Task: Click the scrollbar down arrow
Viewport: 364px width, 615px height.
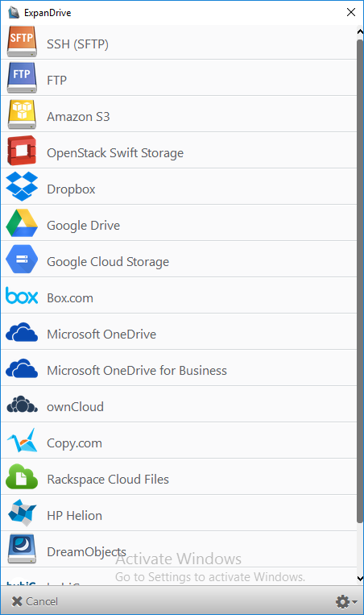Action: [360, 578]
